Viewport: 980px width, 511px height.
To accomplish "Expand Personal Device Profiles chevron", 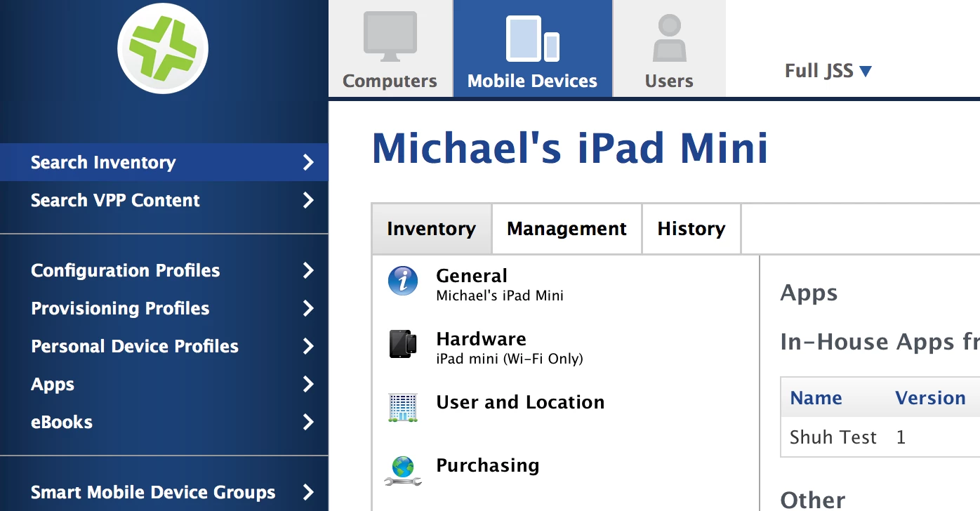I will tap(307, 347).
